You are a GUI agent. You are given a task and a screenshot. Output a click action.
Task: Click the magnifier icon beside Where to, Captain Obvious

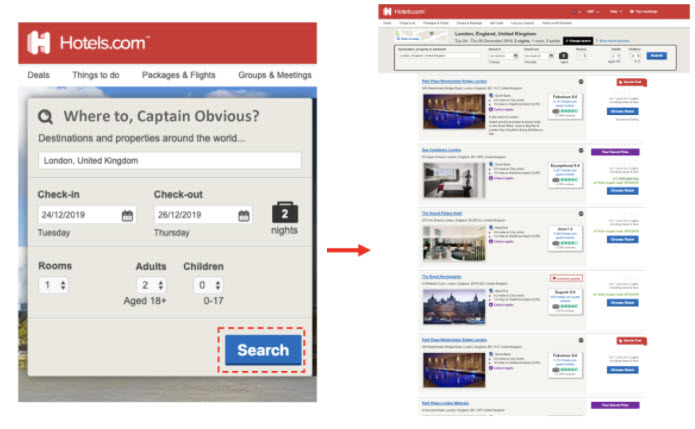click(45, 117)
